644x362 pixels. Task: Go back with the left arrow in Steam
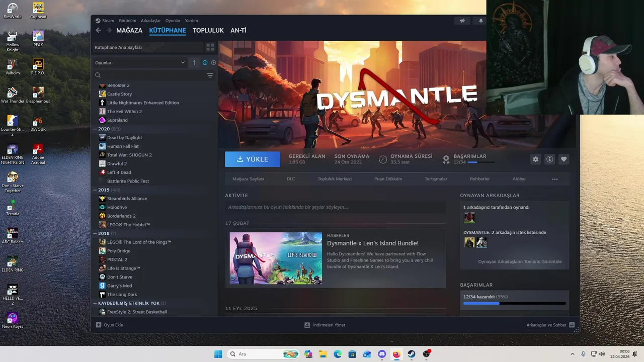point(98,31)
